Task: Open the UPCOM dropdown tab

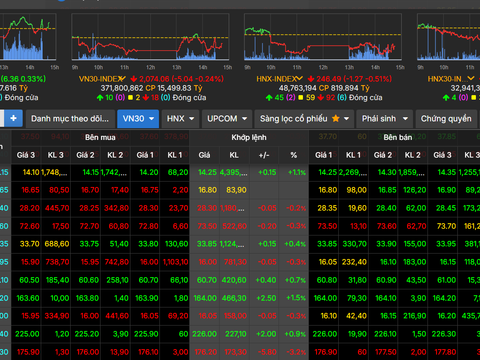Action: click(x=227, y=119)
